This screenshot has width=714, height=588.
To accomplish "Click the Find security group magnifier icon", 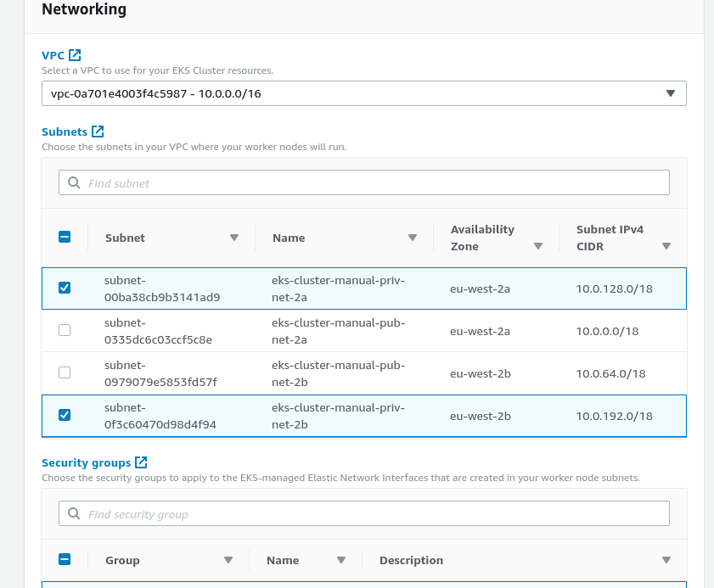I will point(74,513).
